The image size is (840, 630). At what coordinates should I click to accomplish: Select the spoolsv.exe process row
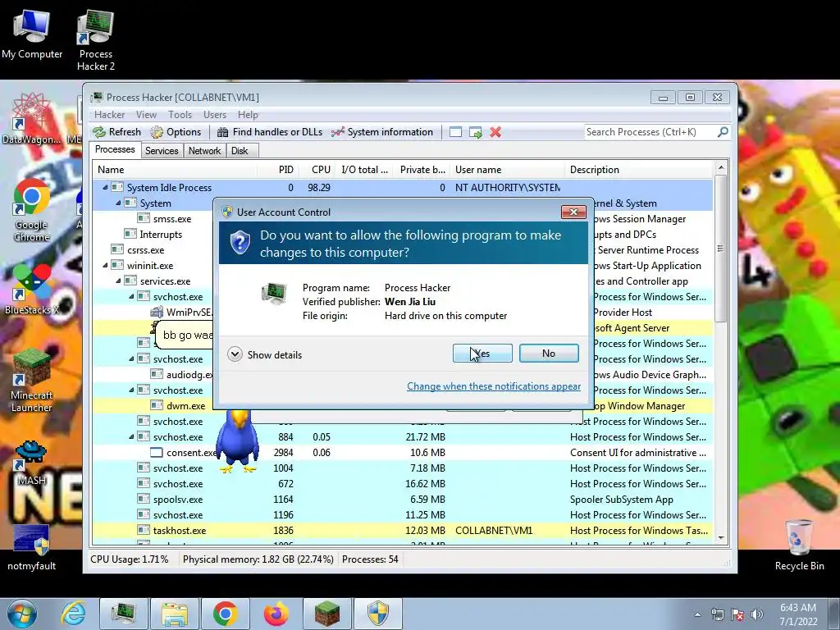[x=403, y=500]
